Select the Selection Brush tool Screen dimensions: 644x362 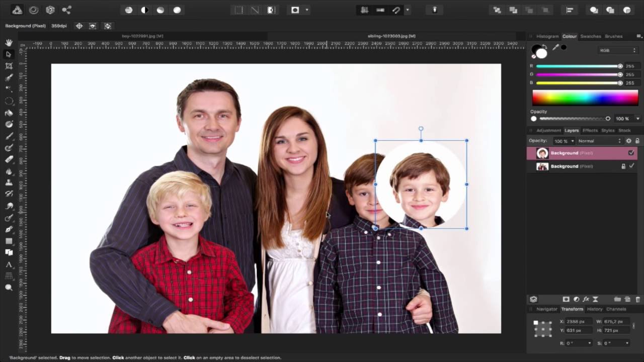point(9,78)
